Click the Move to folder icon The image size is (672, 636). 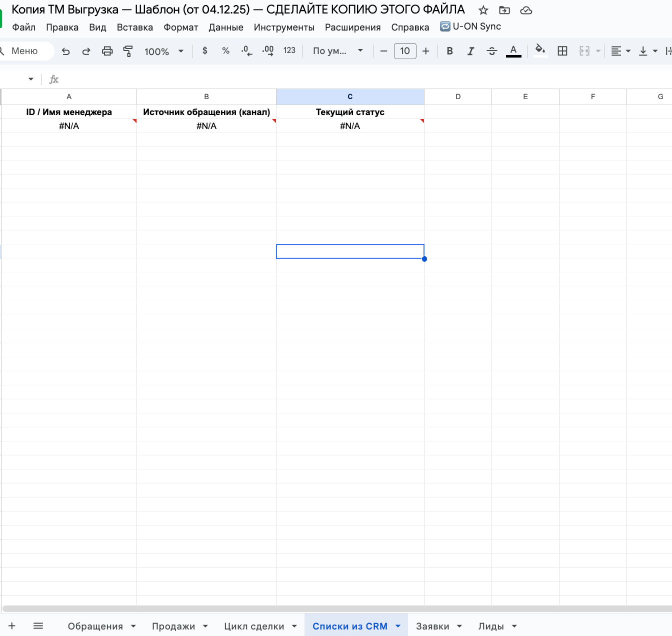click(504, 11)
